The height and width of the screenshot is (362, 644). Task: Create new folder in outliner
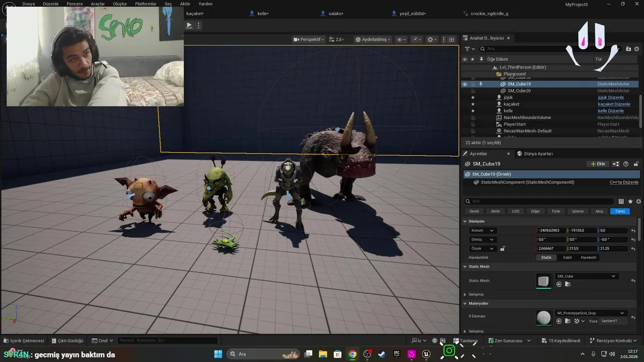tap(628, 49)
